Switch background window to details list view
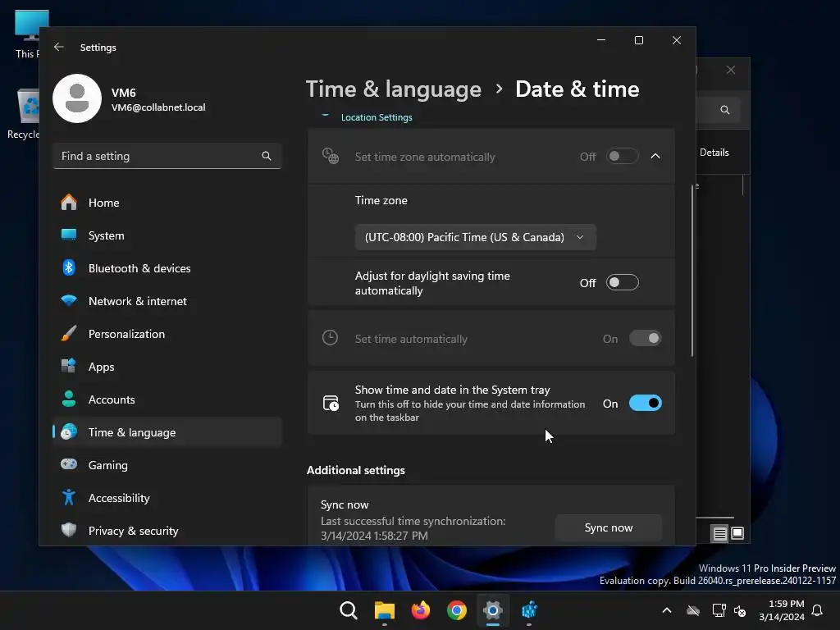Screen dimensions: 840x630 [719, 533]
